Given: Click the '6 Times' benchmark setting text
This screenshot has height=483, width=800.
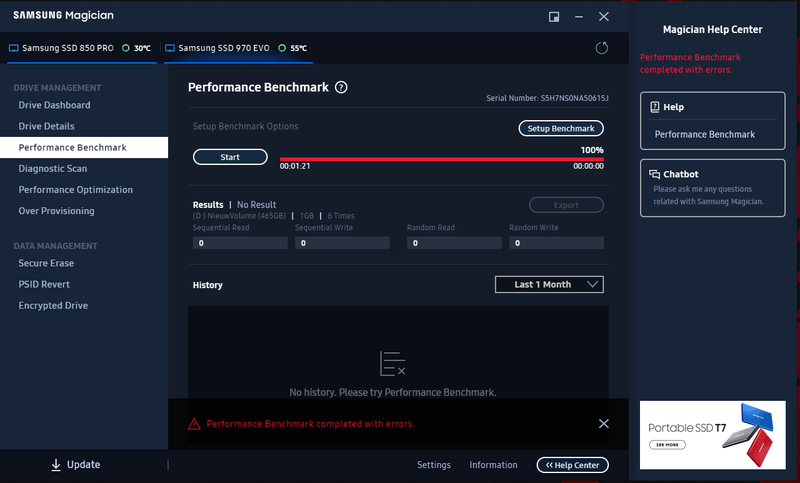Looking at the screenshot, I should point(341,216).
